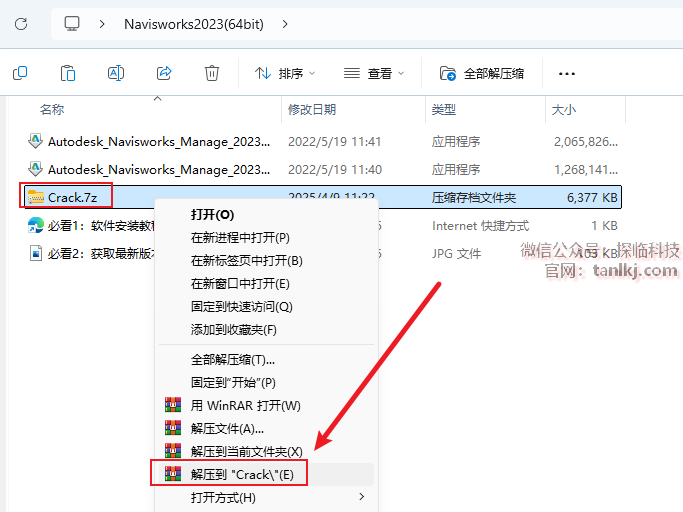Choose 用 WinRAR 打开(W)
The width and height of the screenshot is (683, 512).
[246, 406]
